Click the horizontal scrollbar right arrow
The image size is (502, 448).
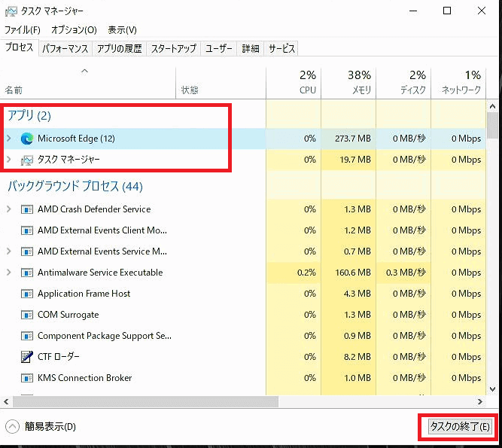click(x=479, y=401)
